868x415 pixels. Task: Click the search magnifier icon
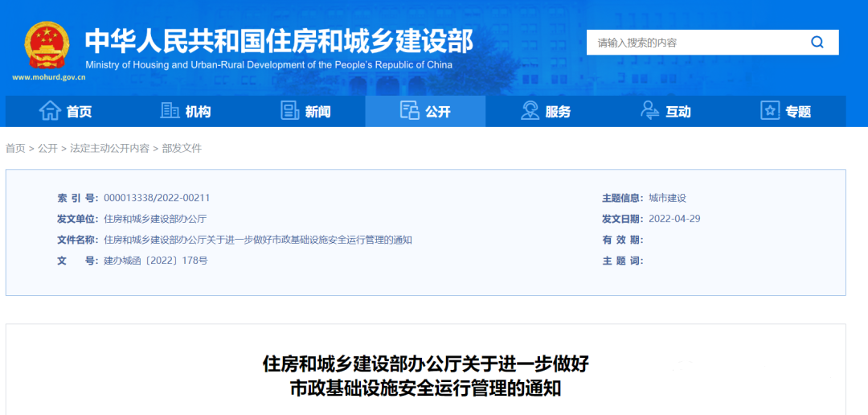(x=817, y=42)
